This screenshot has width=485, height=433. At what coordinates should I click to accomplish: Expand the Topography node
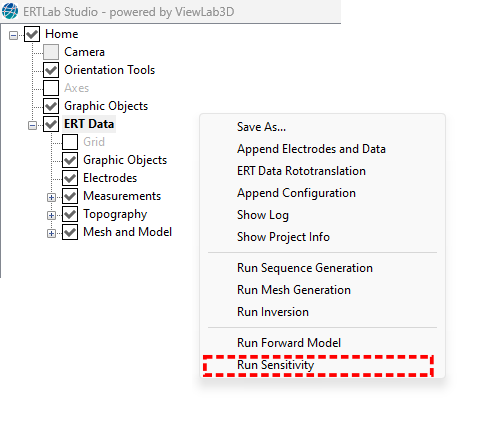pos(51,216)
